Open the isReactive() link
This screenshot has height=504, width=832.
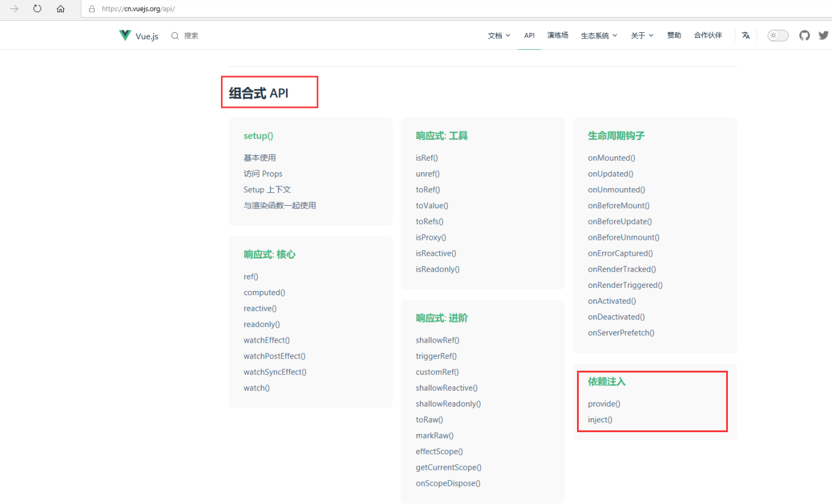436,253
